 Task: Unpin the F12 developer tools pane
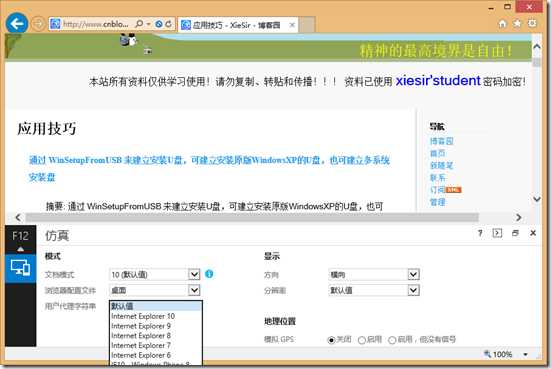[x=515, y=233]
